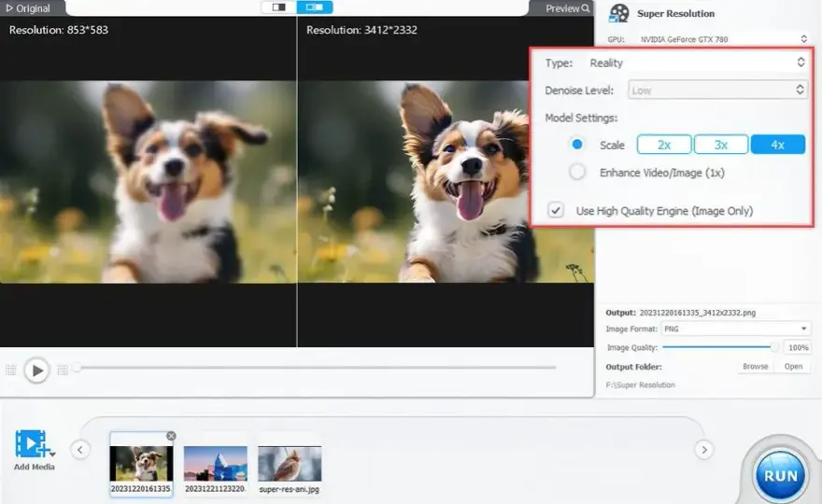Remove the dog thumbnail with X icon
822x504 pixels.
coord(171,436)
